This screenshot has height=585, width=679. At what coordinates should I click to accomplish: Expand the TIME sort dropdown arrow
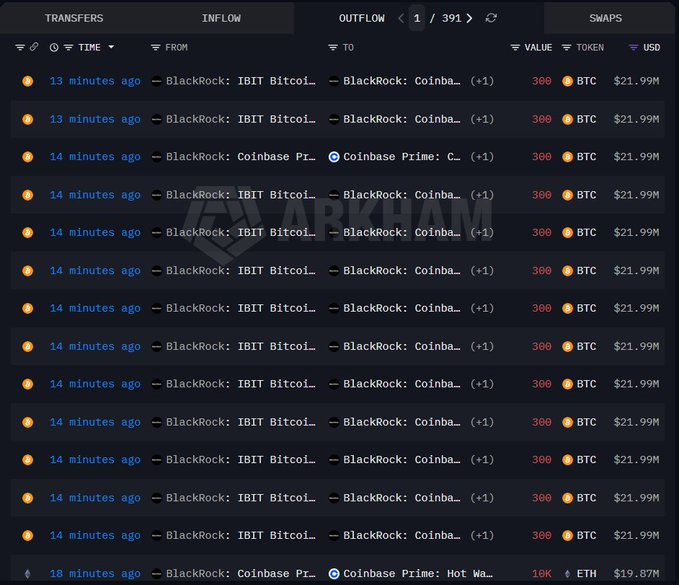111,47
